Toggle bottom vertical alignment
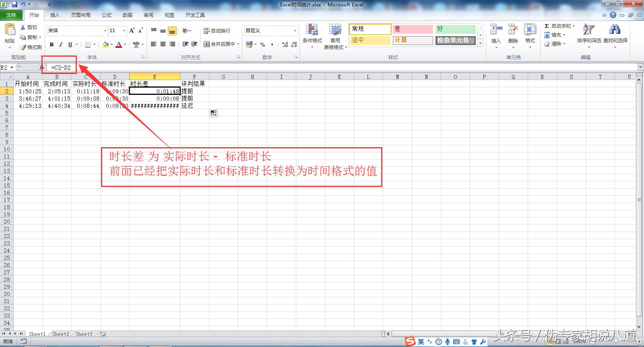The width and height of the screenshot is (644, 347). [x=172, y=31]
